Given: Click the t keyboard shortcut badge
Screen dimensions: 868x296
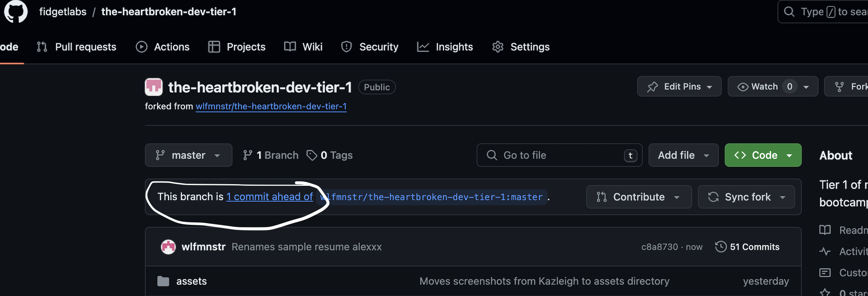Looking at the screenshot, I should [630, 155].
